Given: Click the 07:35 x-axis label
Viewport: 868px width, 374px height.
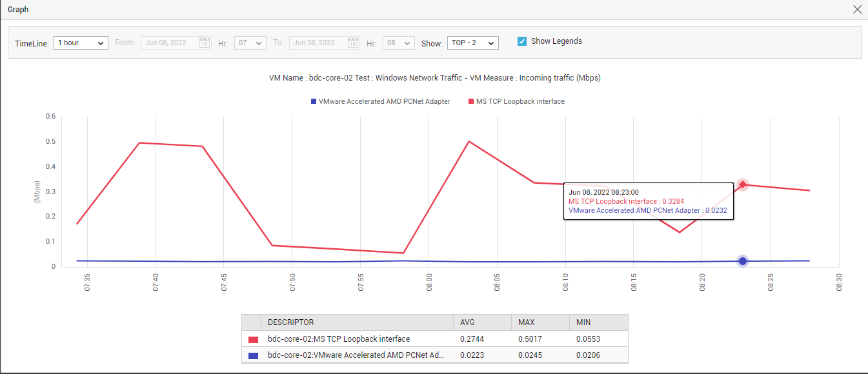Looking at the screenshot, I should click(x=87, y=282).
